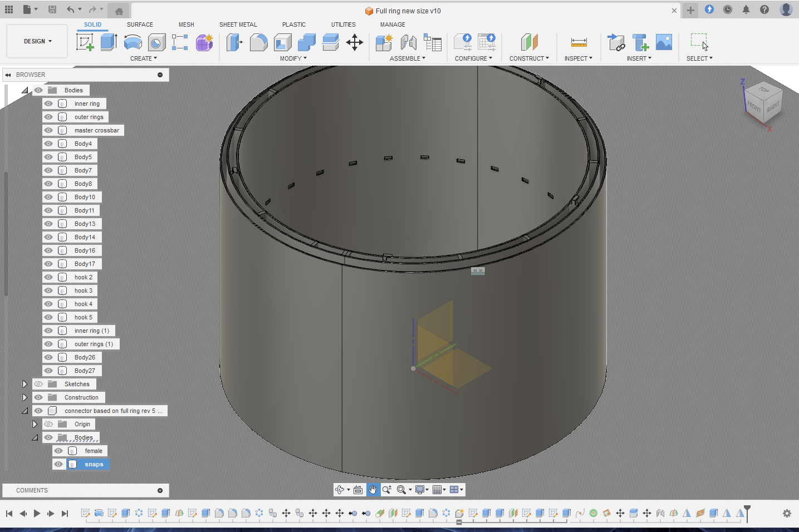Screen dimensions: 799x532
Task: Switch to the SHEET METAL tab
Action: [x=238, y=24]
